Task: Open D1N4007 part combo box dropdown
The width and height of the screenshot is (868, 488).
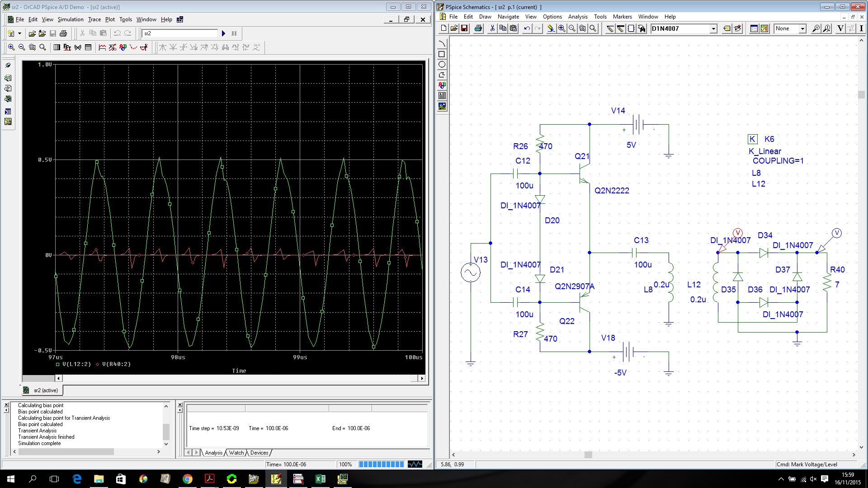Action: pyautogui.click(x=713, y=28)
